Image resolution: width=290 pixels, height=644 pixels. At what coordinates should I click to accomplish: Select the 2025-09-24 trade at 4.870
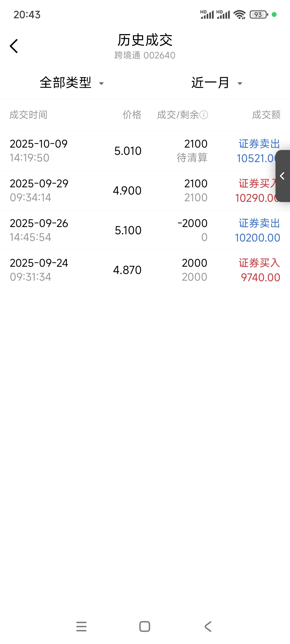click(x=145, y=270)
